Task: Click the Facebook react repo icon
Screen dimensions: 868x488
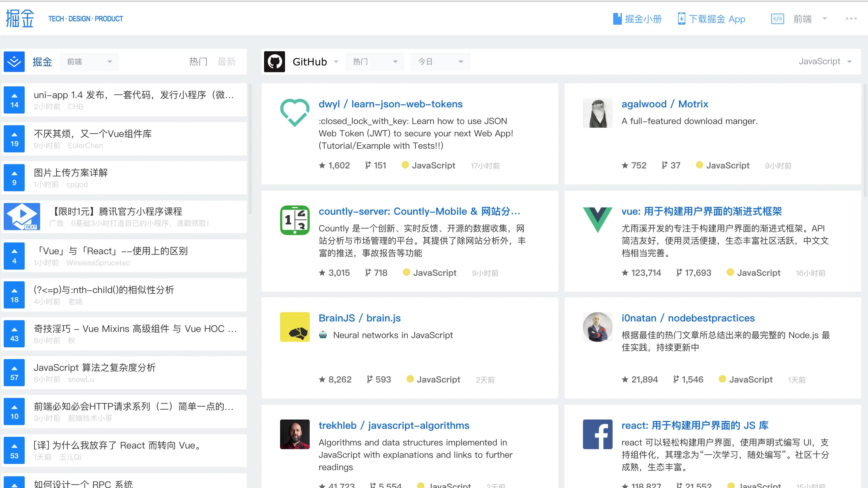Action: pos(597,434)
